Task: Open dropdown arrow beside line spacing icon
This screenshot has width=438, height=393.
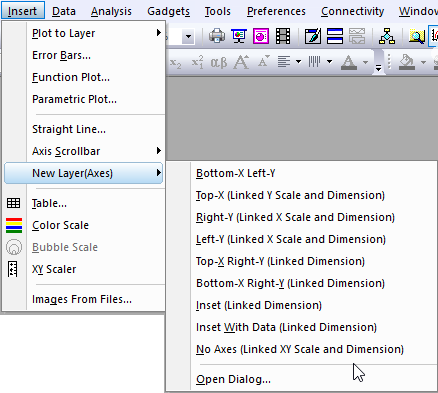Action: tap(329, 62)
